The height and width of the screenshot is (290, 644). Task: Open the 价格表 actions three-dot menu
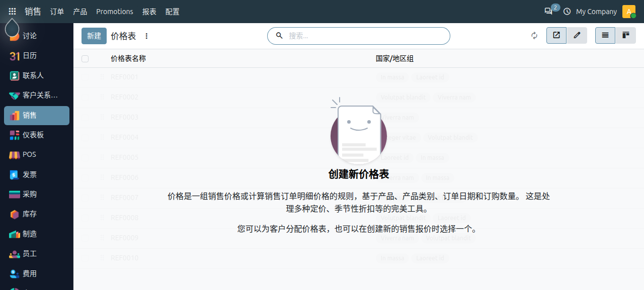(146, 36)
